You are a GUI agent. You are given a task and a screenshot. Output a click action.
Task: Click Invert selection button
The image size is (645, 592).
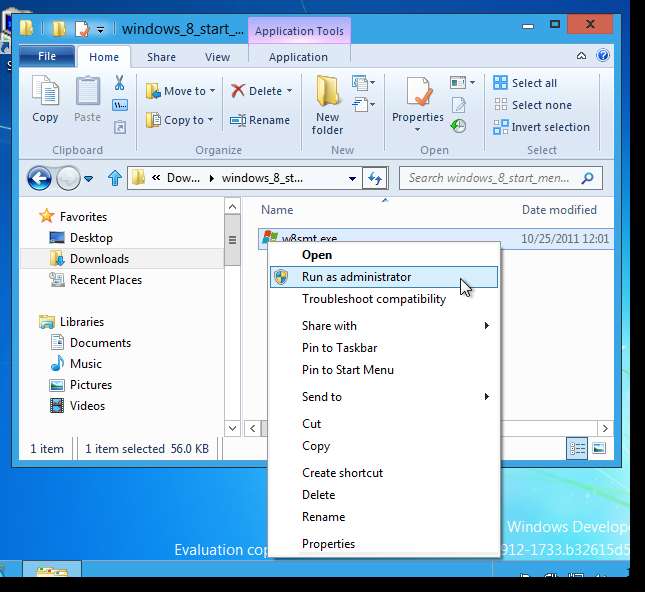click(x=541, y=127)
